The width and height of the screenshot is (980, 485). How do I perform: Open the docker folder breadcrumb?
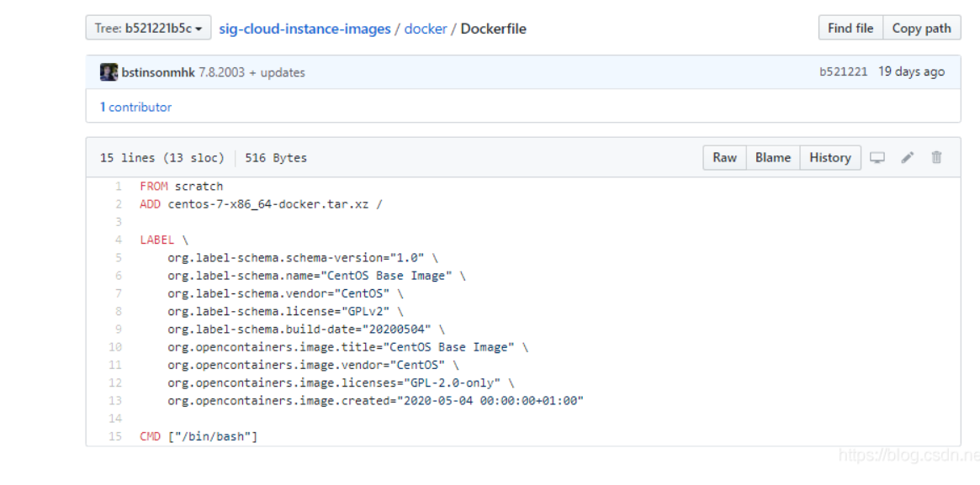(426, 29)
